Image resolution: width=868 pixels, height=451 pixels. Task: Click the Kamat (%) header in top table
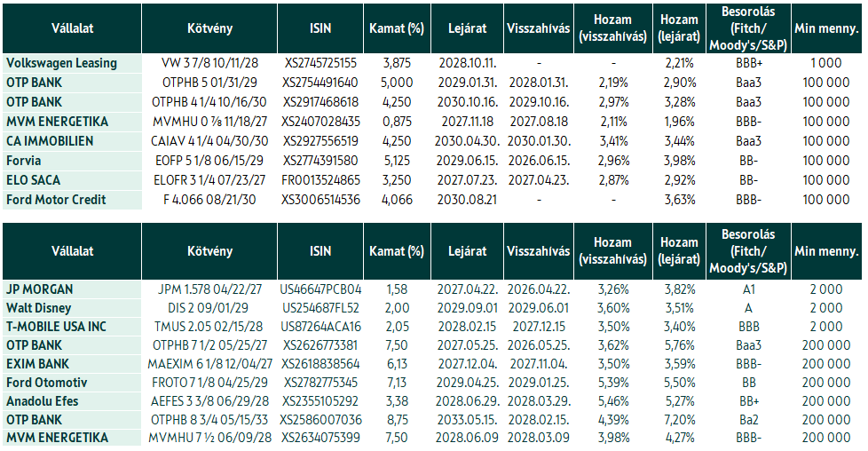coord(397,28)
